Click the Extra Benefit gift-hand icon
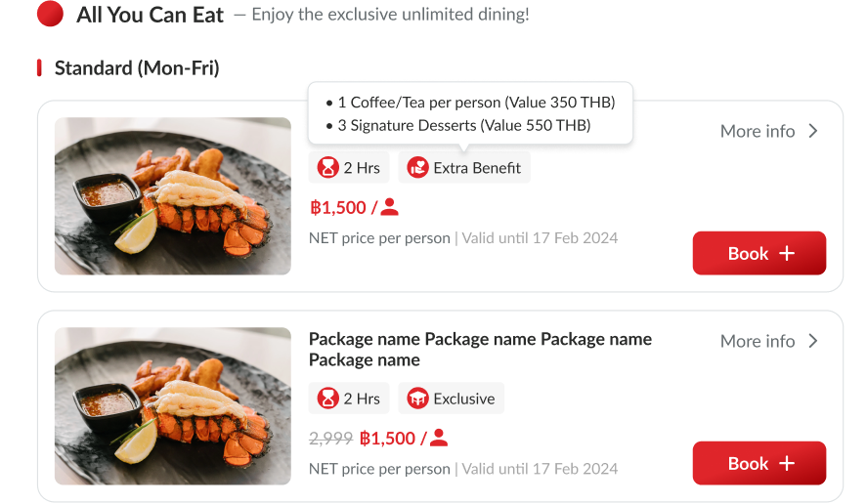 click(418, 168)
